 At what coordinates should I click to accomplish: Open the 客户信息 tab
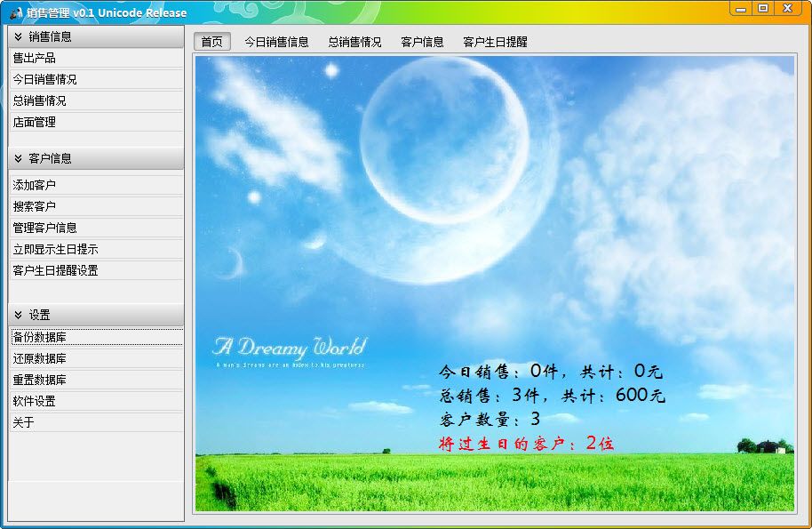[422, 42]
